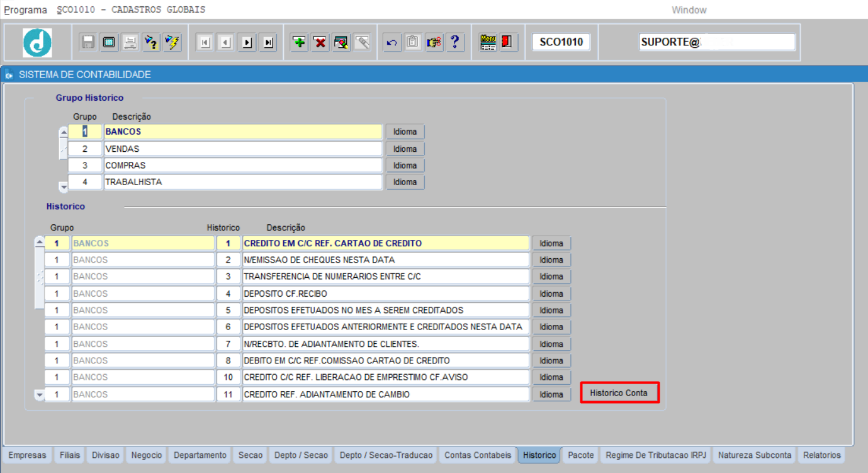Image resolution: width=868 pixels, height=473 pixels.
Task: Click Idioma button for TRABALHISTA group
Action: pyautogui.click(x=405, y=182)
